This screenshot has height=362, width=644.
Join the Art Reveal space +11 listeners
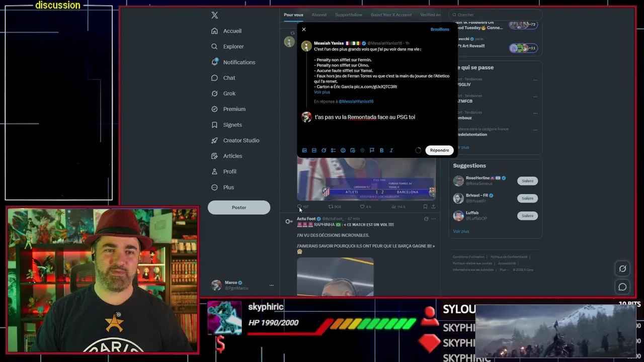(523, 48)
